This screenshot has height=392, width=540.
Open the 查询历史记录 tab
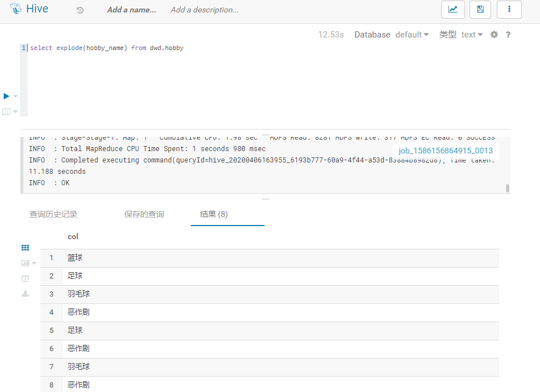53,214
